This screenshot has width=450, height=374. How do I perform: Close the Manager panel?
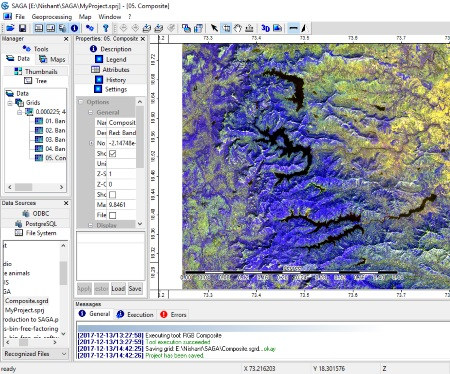(66, 39)
